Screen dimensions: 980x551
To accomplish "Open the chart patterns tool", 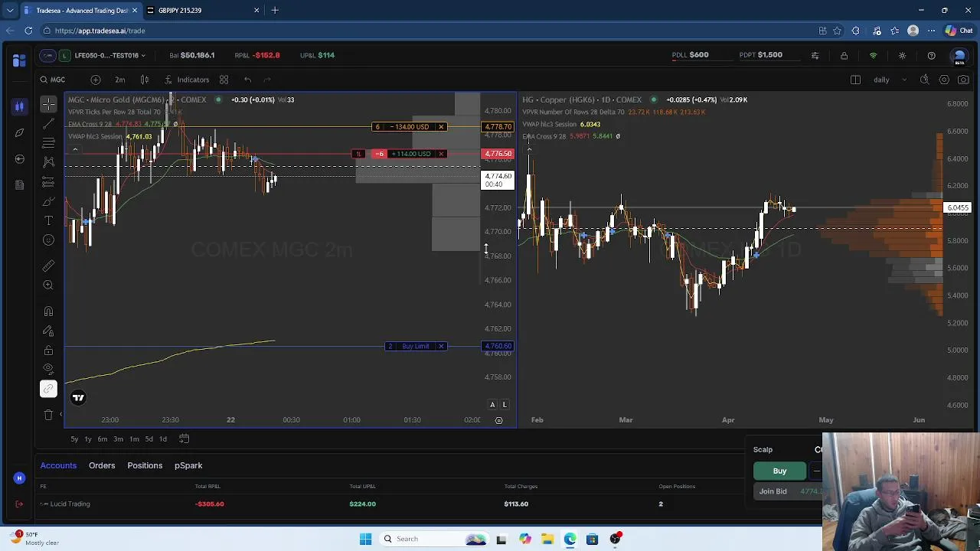I will point(48,161).
